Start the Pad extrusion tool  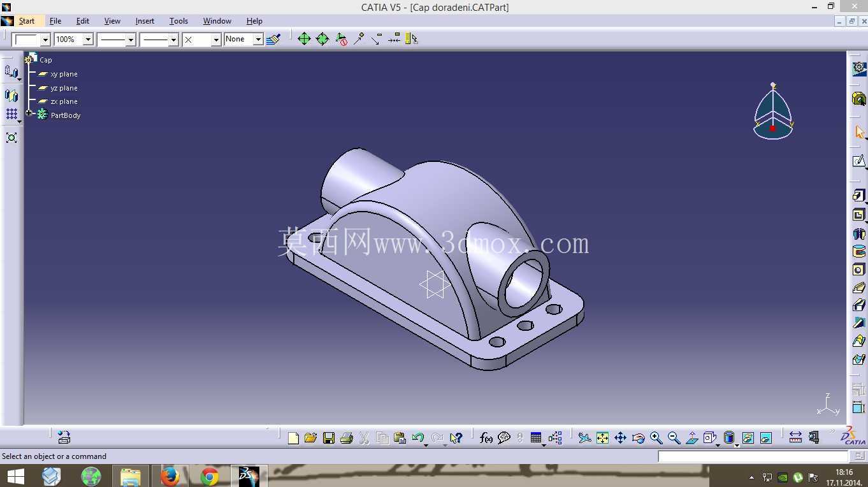tap(858, 196)
